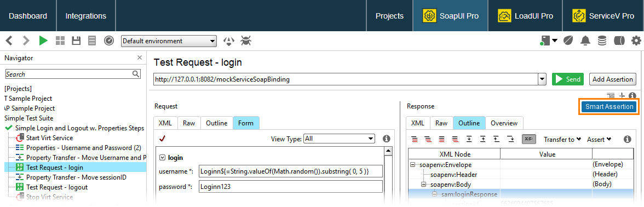Open notifications bell icon
Image resolution: width=644 pixels, height=207 pixels.
click(x=585, y=41)
